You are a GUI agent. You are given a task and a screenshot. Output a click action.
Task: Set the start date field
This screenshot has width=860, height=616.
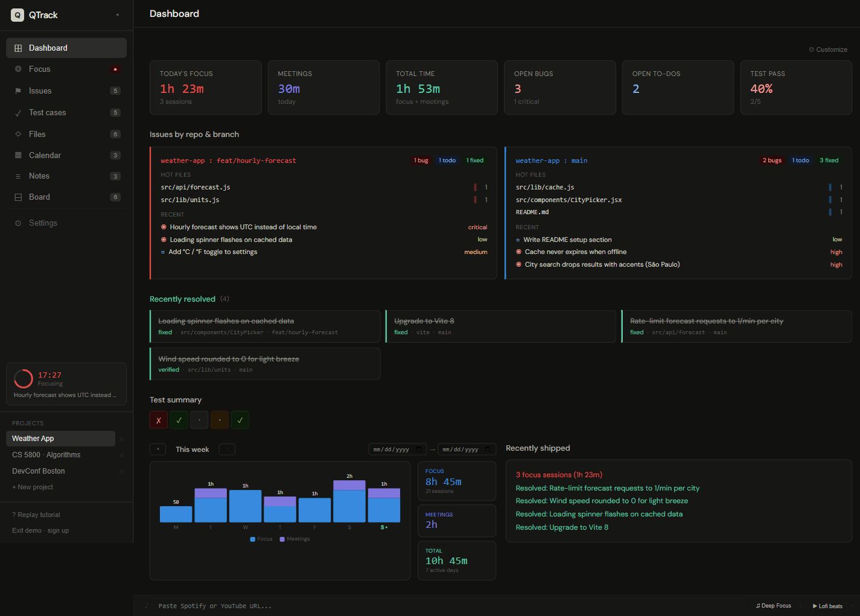tap(398, 449)
